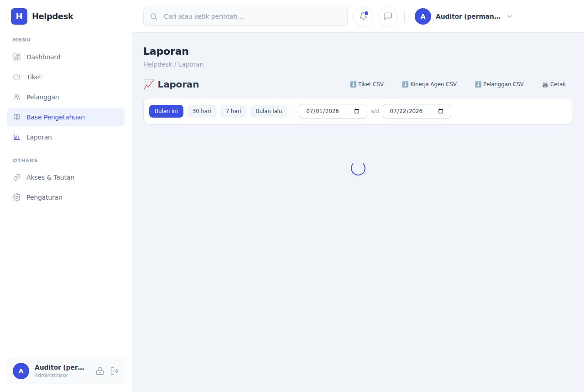The height and width of the screenshot is (392, 584).
Task: Open calendar picker for end date
Action: coord(441,111)
